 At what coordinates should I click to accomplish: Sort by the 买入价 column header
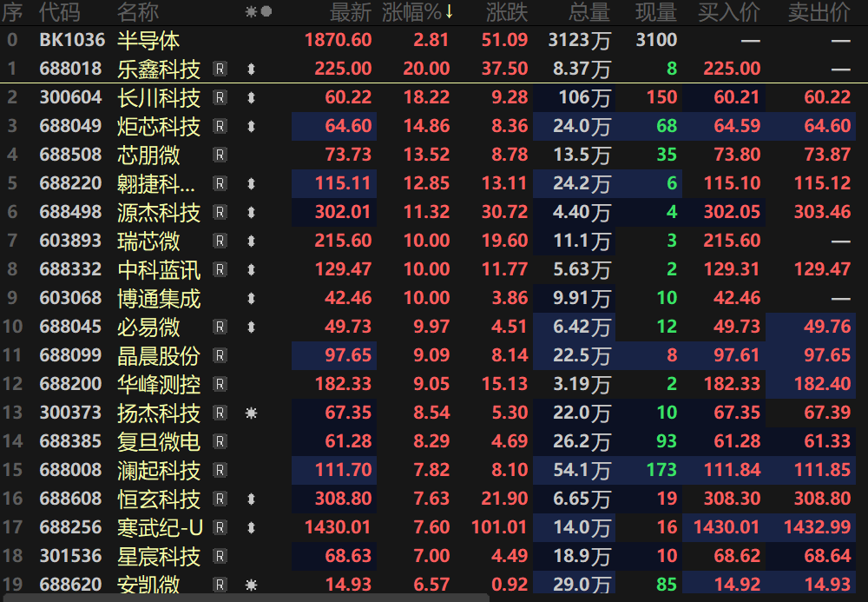(729, 12)
